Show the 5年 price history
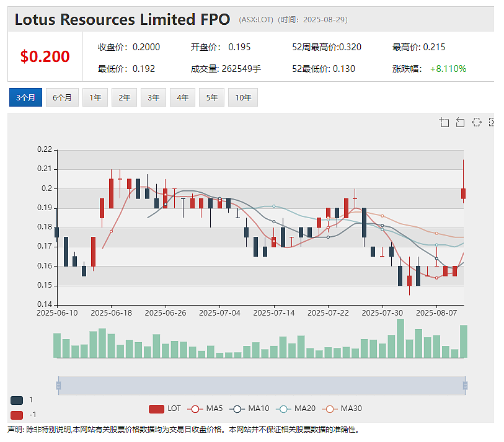 tap(212, 97)
